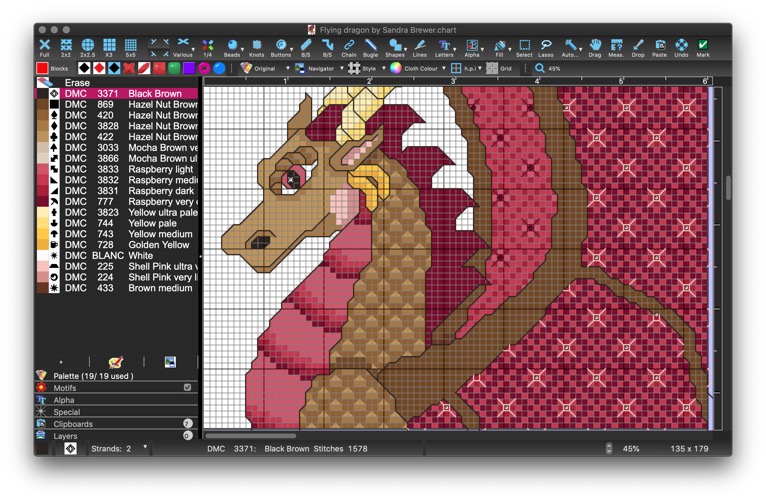The width and height of the screenshot is (766, 501).
Task: Pick the Bugle bead tool
Action: click(370, 47)
